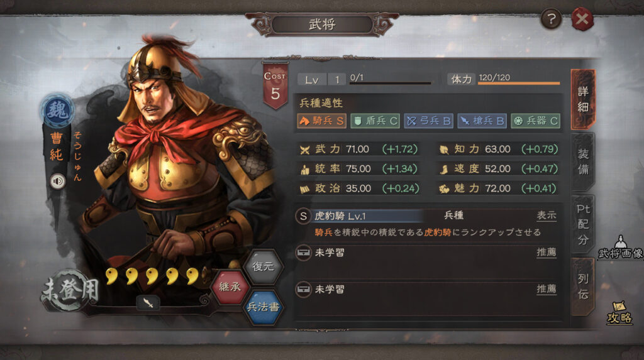Select the 弓兵 B aptitude tag

[x=428, y=121]
